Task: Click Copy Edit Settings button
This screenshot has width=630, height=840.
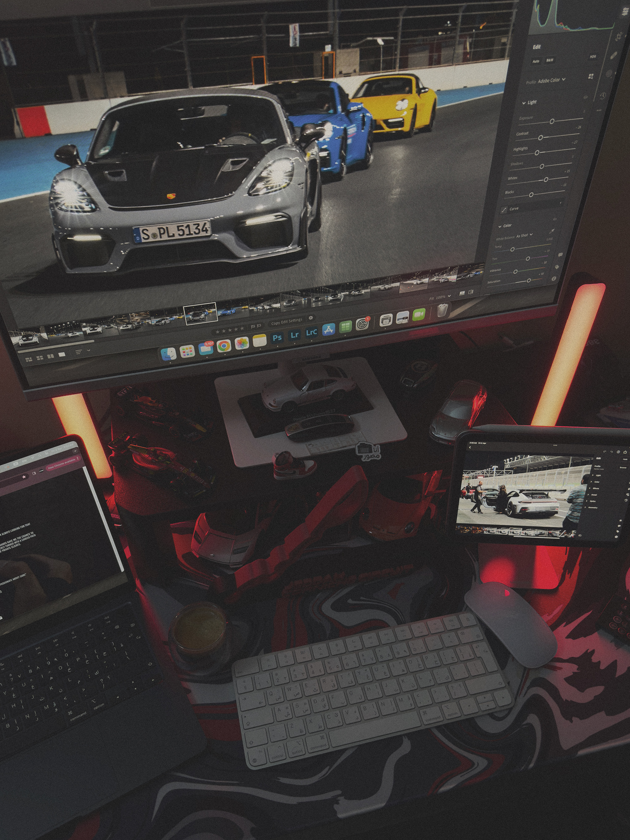Action: point(286,322)
